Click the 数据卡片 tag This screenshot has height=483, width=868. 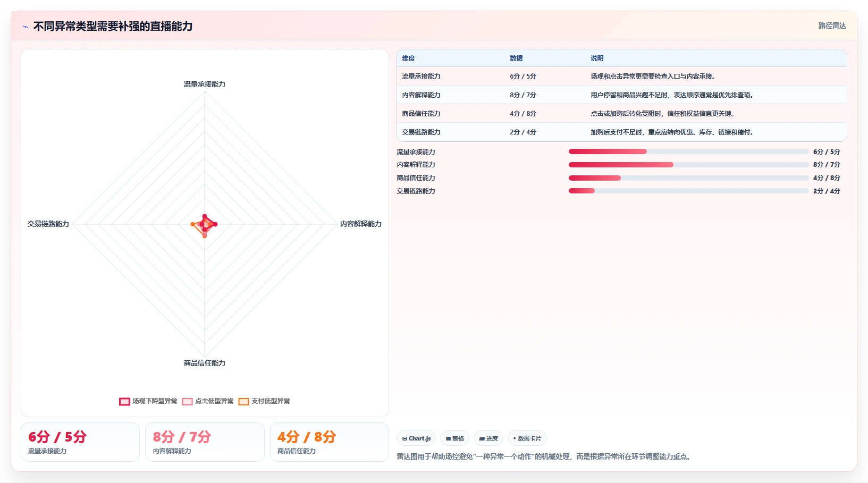pyautogui.click(x=527, y=438)
